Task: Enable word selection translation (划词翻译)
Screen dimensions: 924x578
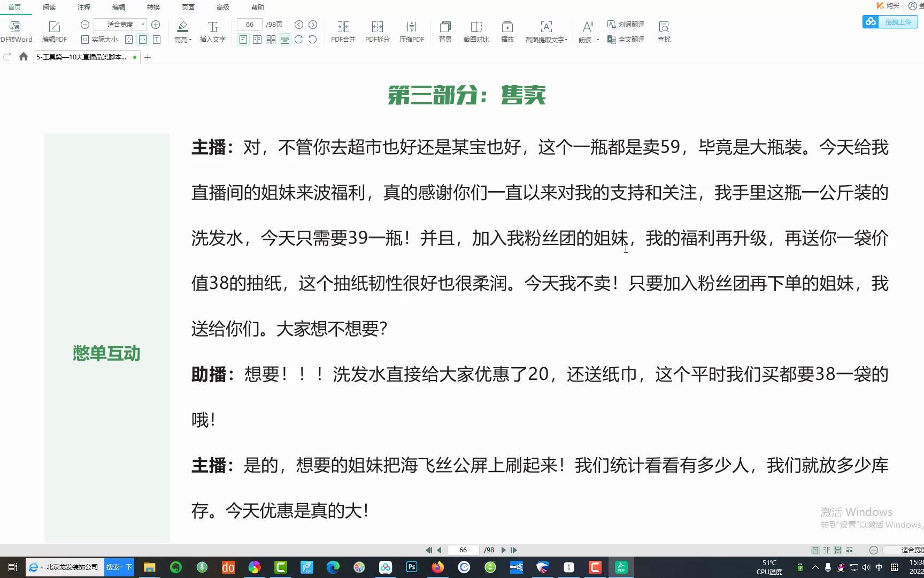Action: (x=626, y=25)
